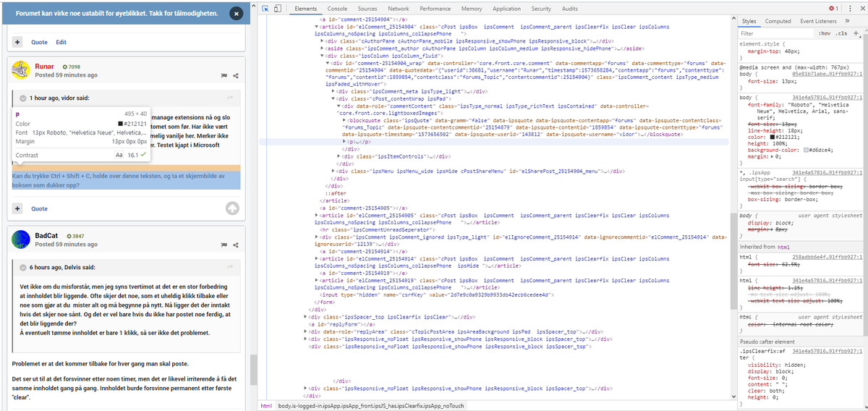Expand the cAuthorPane_mobile div node
868x411 pixels.
click(x=322, y=41)
